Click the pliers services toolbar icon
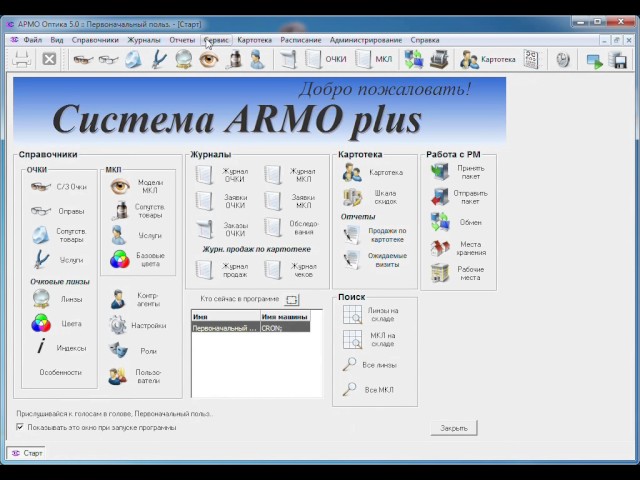 click(x=159, y=60)
